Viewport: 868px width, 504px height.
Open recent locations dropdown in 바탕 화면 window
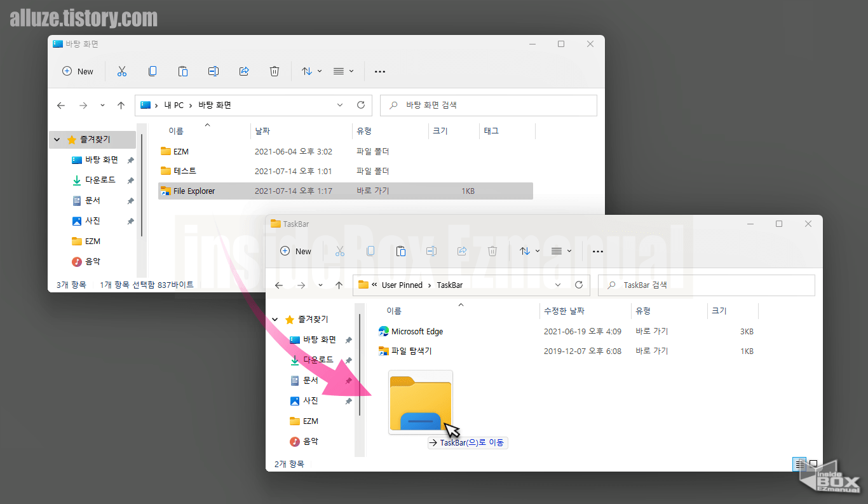pos(102,106)
